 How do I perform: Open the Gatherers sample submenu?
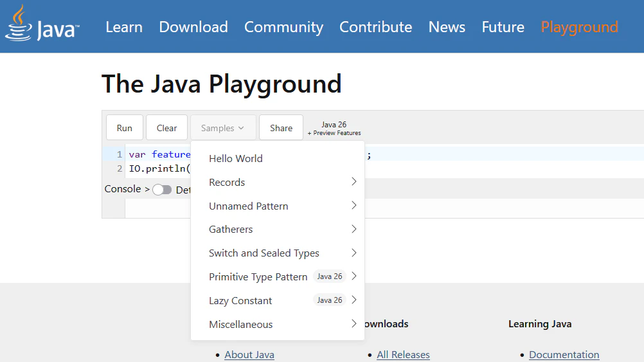[278, 230]
